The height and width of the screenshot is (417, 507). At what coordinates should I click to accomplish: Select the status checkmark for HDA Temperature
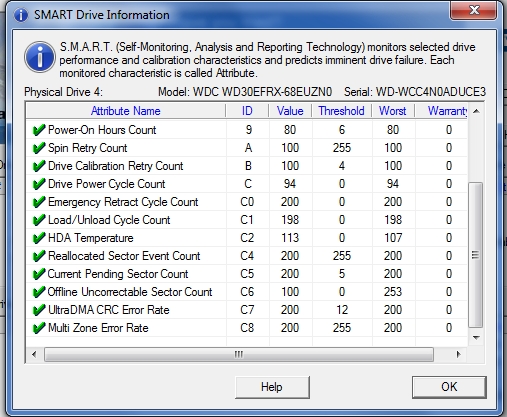coord(39,238)
